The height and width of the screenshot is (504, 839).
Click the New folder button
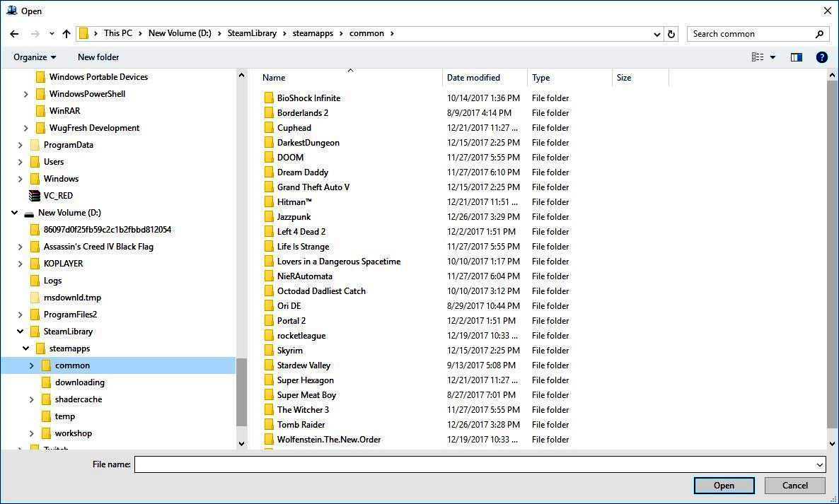click(98, 57)
